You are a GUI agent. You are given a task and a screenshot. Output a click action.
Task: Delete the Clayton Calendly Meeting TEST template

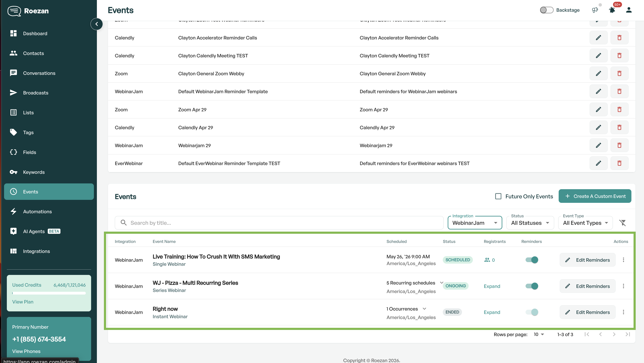coord(619,55)
